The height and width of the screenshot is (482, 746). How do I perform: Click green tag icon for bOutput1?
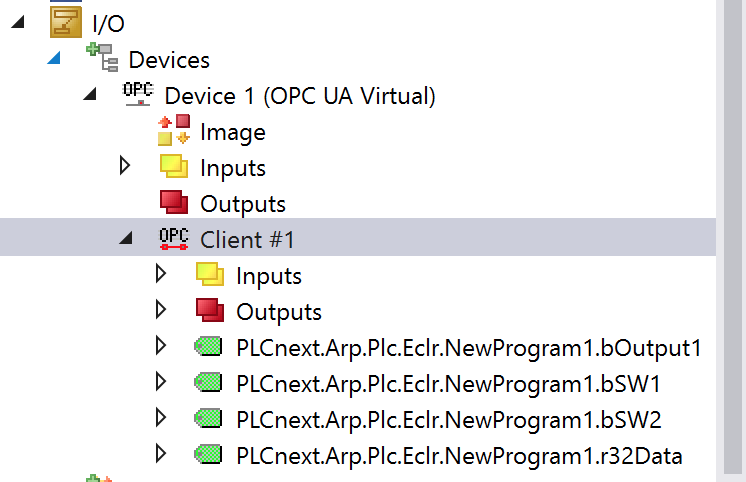[x=208, y=346]
